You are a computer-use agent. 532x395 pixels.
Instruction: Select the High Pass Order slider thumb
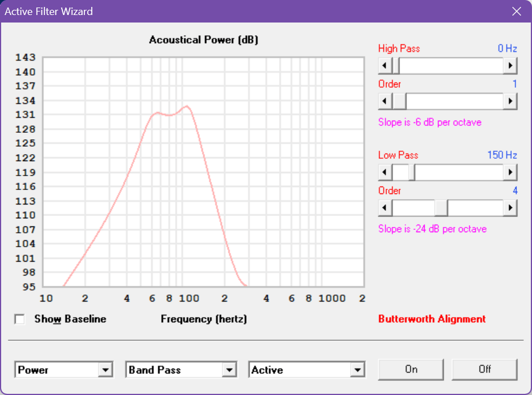399,101
